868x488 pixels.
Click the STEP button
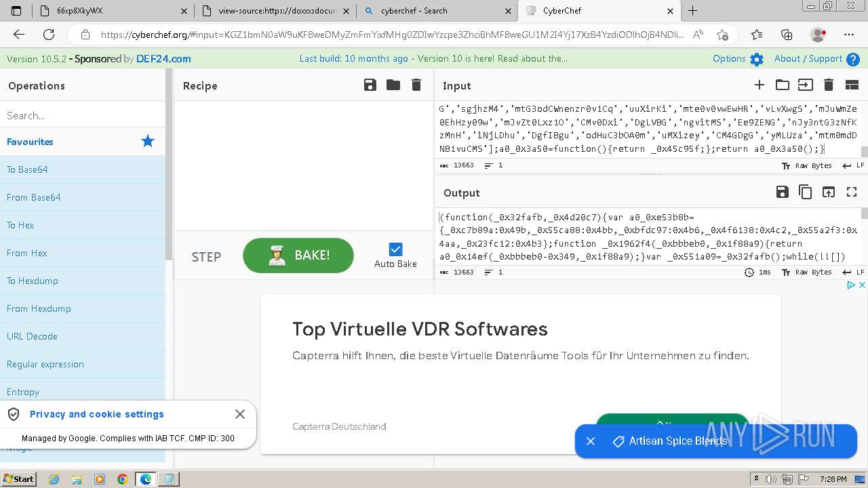pyautogui.click(x=206, y=257)
